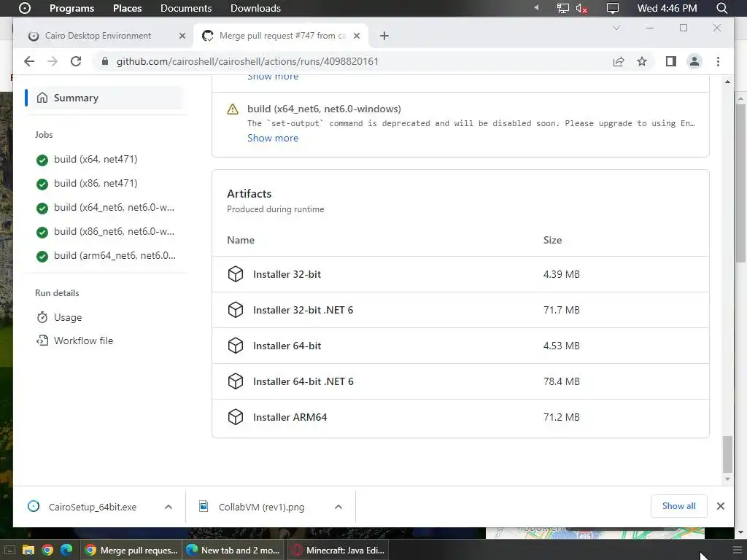The width and height of the screenshot is (747, 560).
Task: Download Installer 32-bit artifact
Action: (x=287, y=274)
